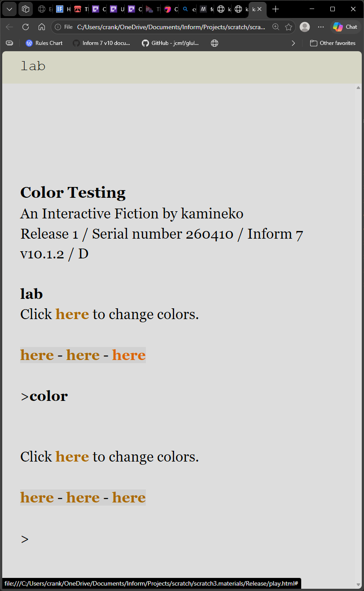Open the Rules Chart bookmark

click(x=44, y=43)
